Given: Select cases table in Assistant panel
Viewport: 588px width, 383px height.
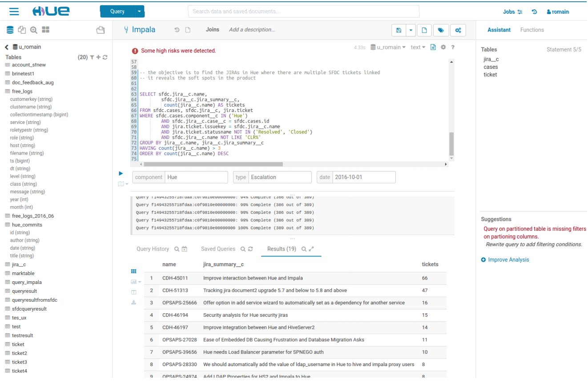Looking at the screenshot, I should pyautogui.click(x=491, y=67).
